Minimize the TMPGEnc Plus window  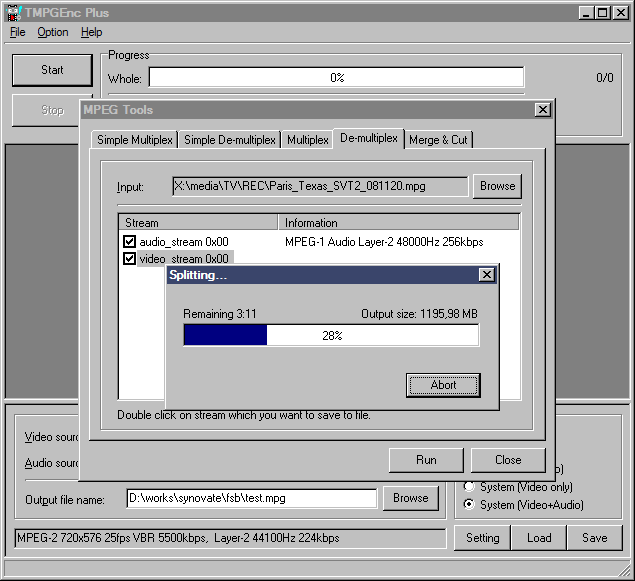tap(587, 13)
